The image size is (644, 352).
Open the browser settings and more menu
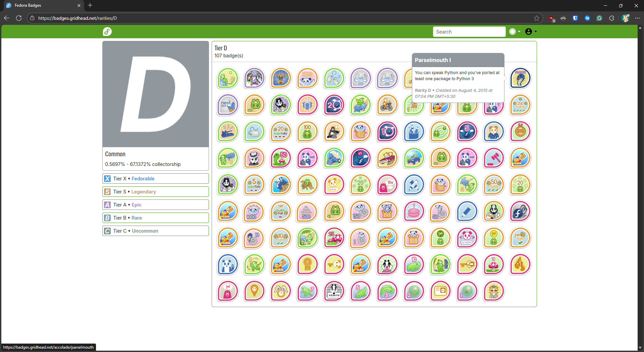click(x=637, y=18)
